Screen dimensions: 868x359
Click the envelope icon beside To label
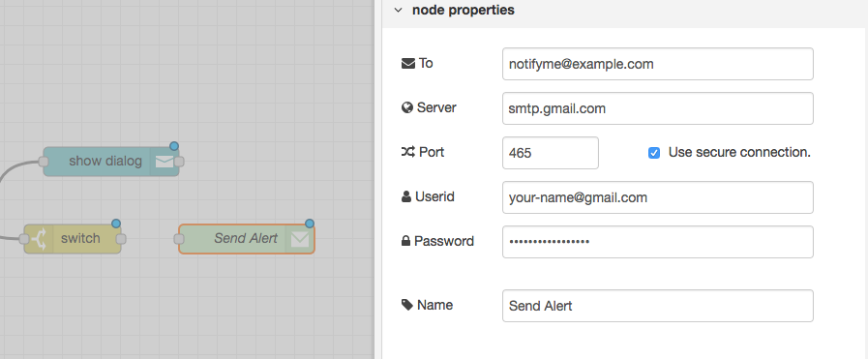[408, 64]
